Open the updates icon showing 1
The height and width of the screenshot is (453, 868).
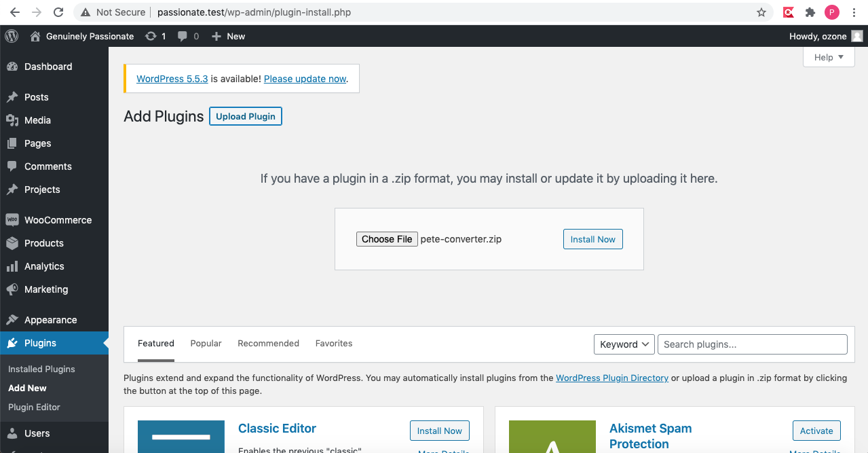point(151,36)
